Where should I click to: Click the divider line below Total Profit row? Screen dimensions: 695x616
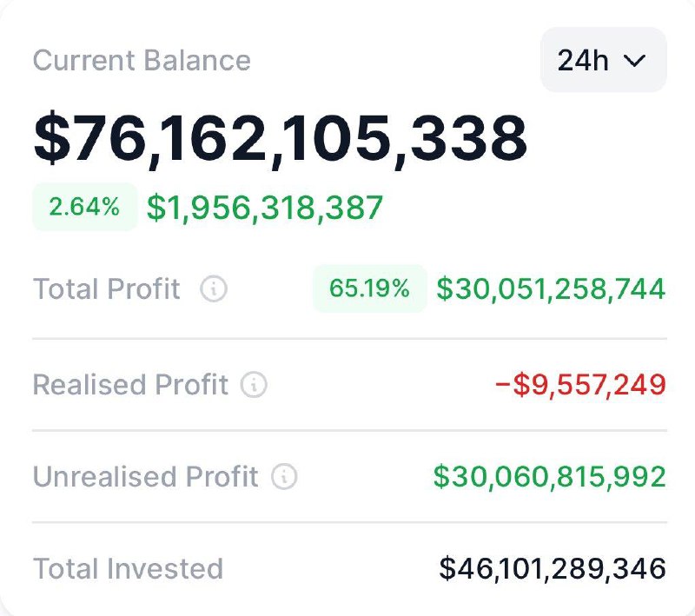coord(349,339)
